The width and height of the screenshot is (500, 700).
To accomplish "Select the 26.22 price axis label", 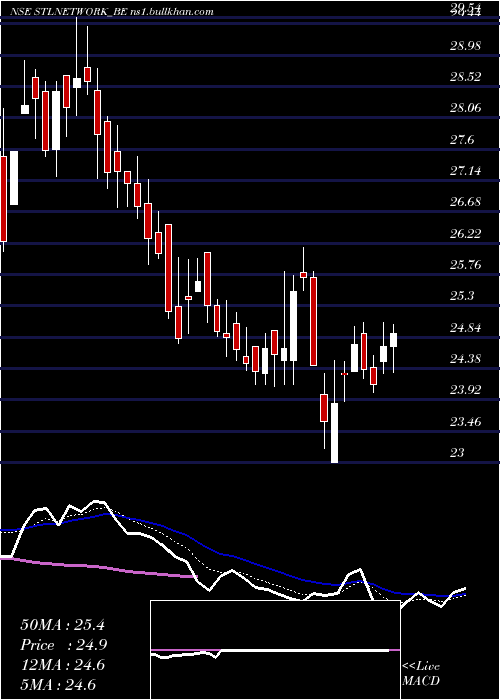I will pos(466,234).
